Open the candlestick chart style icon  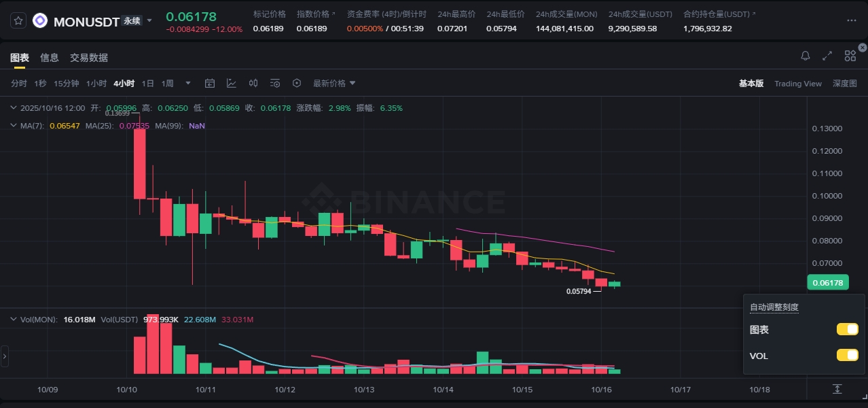click(x=253, y=84)
